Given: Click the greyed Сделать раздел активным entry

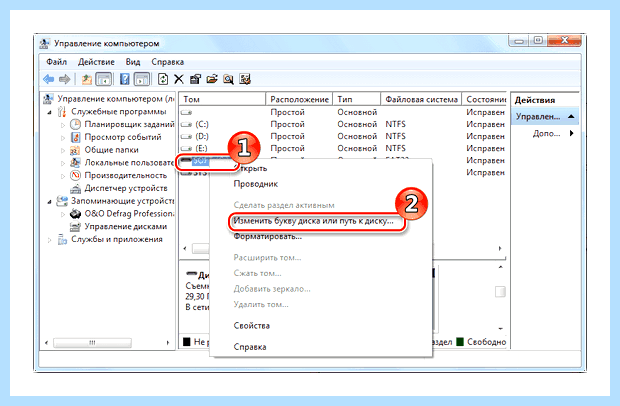Looking at the screenshot, I should click(x=284, y=205).
